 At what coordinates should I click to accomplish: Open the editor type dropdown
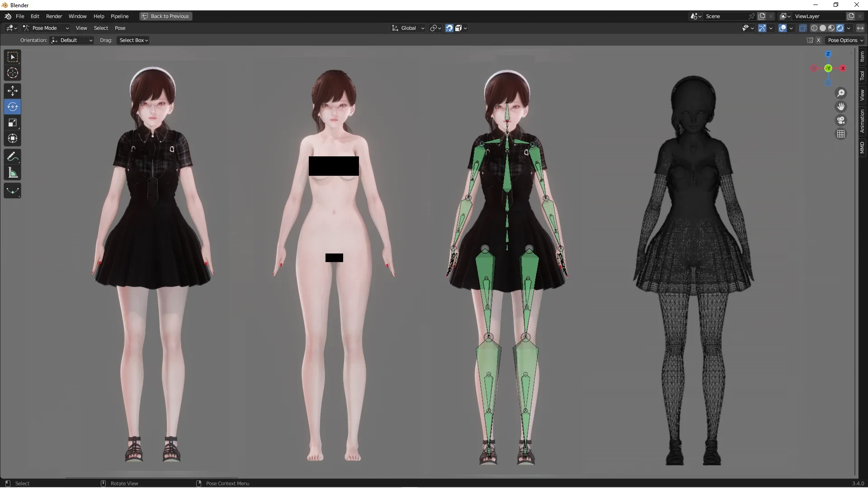(x=12, y=28)
